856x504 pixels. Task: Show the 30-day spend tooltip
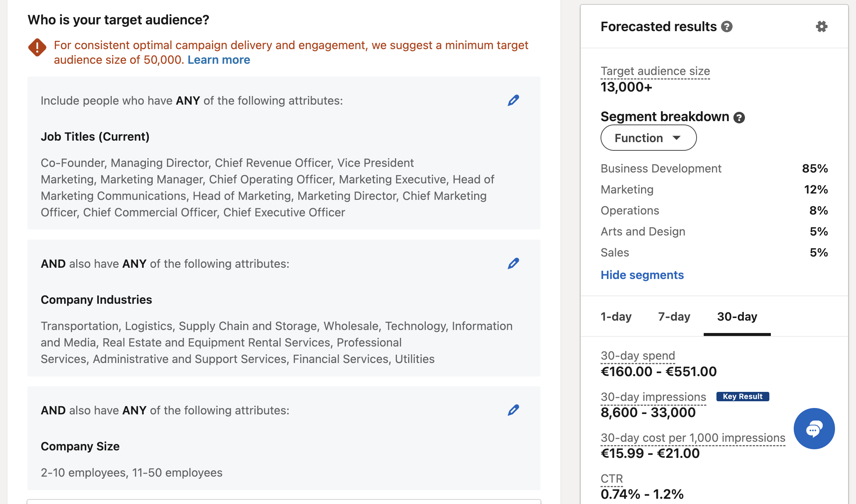coord(637,355)
